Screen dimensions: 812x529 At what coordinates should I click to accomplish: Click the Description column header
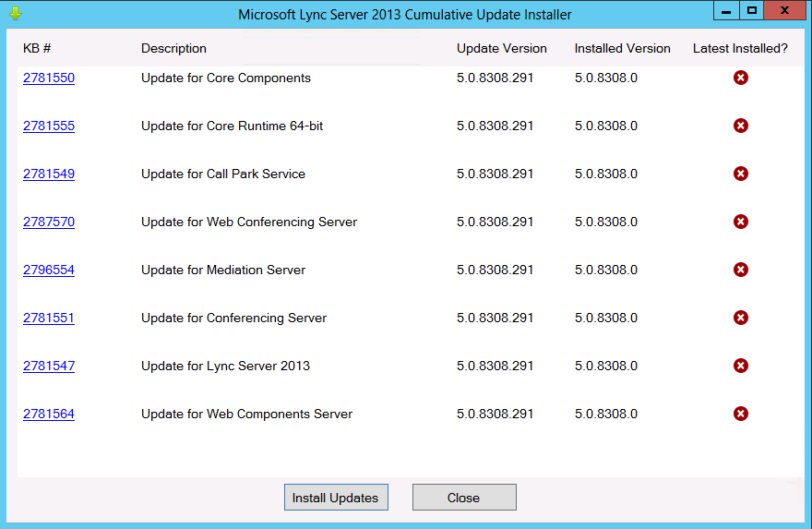pyautogui.click(x=173, y=49)
